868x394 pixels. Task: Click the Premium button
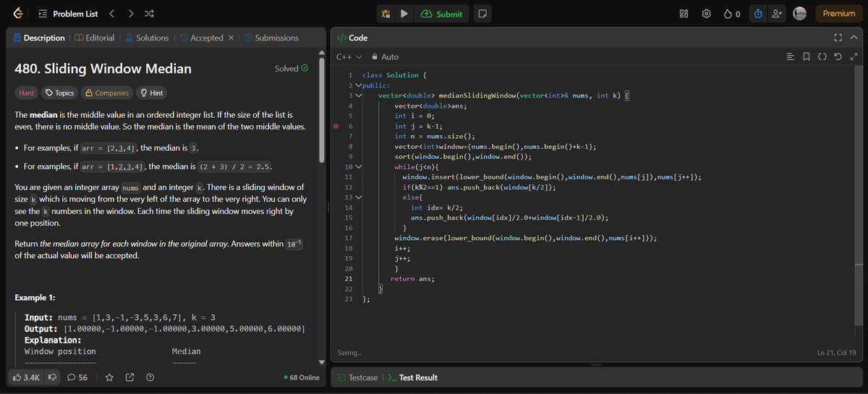[x=839, y=14]
